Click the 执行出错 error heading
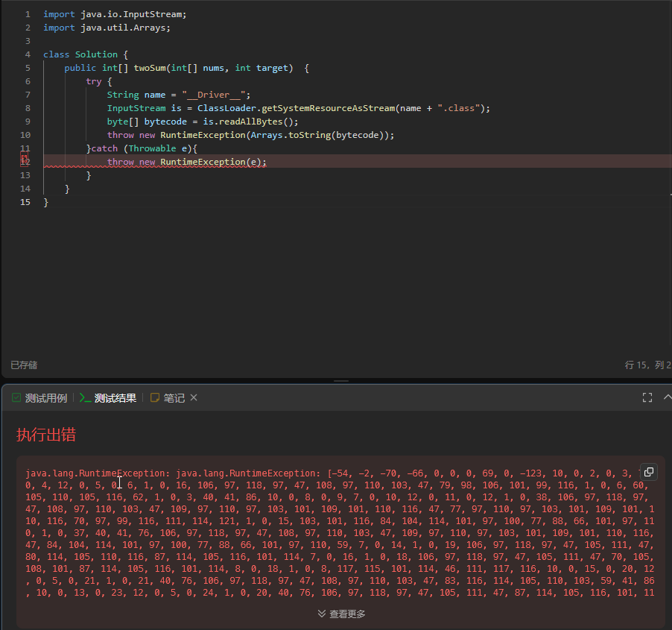 click(x=46, y=435)
